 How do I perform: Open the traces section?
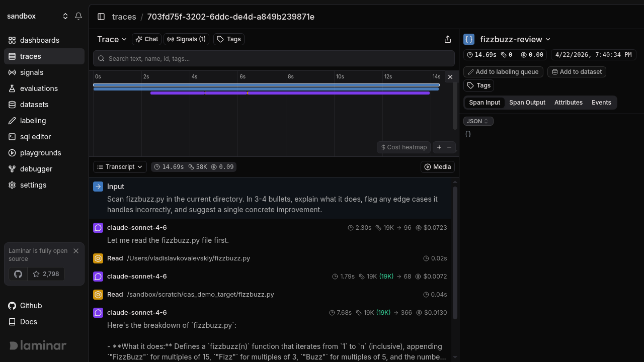coord(44,56)
